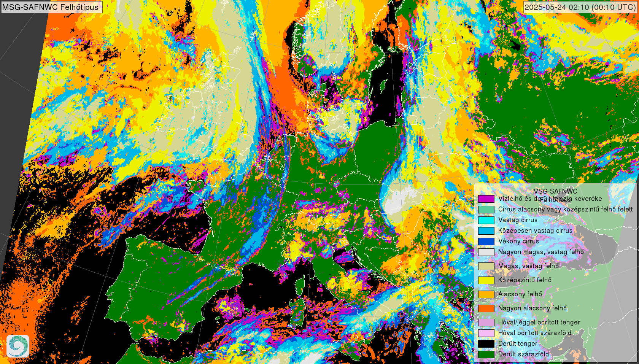Click the yellow Középszintű felhő swatch
The height and width of the screenshot is (364, 639).
pyautogui.click(x=486, y=280)
